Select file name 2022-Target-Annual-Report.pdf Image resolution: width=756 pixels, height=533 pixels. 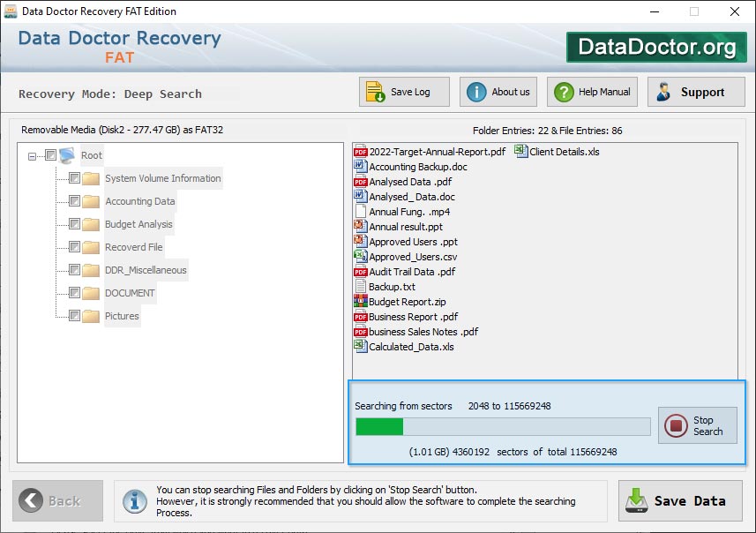[438, 152]
